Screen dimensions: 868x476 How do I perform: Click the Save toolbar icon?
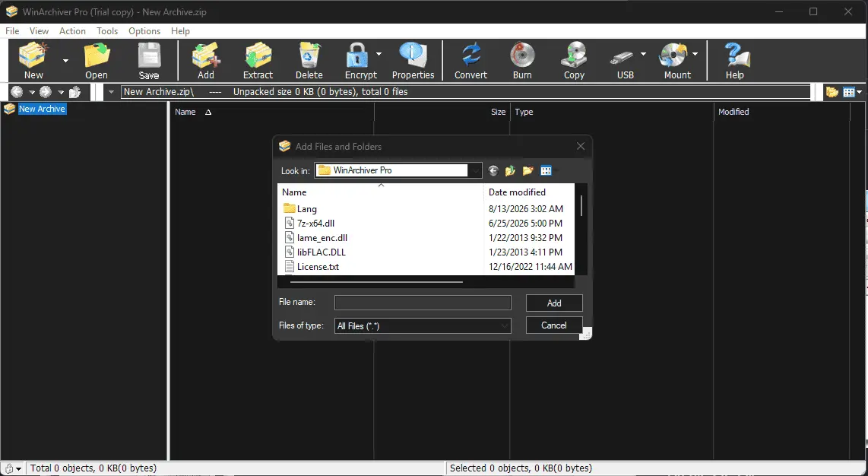[149, 60]
